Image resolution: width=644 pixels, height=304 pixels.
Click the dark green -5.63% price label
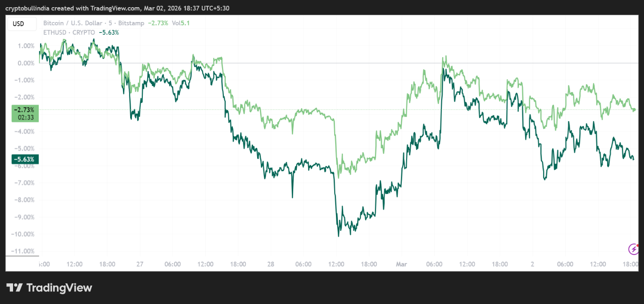point(24,159)
